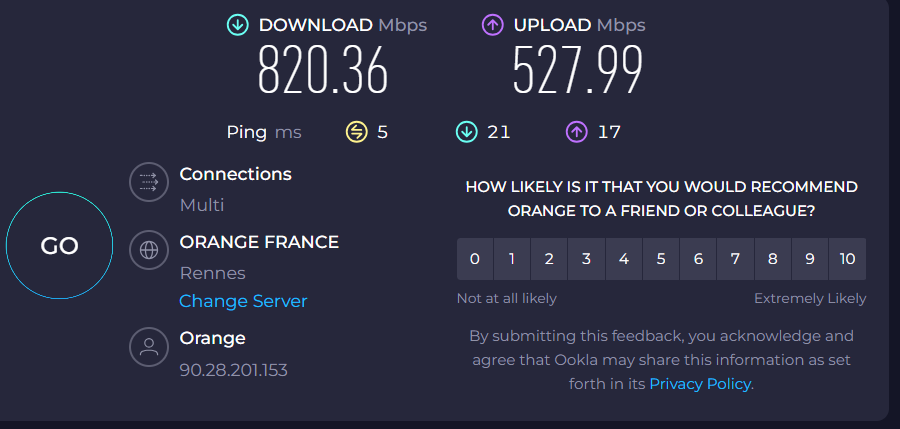Click the Connections multi-stream icon
This screenshot has width=900, height=429.
pyautogui.click(x=149, y=182)
